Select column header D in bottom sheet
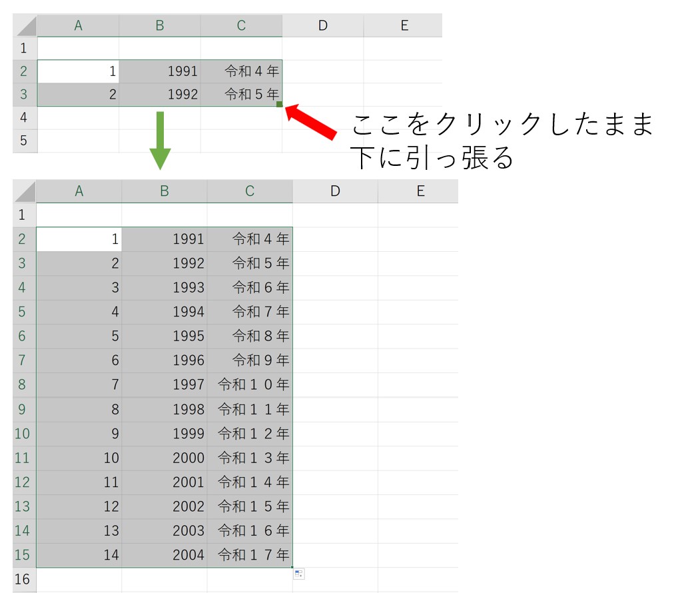Image resolution: width=700 pixels, height=593 pixels. pyautogui.click(x=335, y=191)
